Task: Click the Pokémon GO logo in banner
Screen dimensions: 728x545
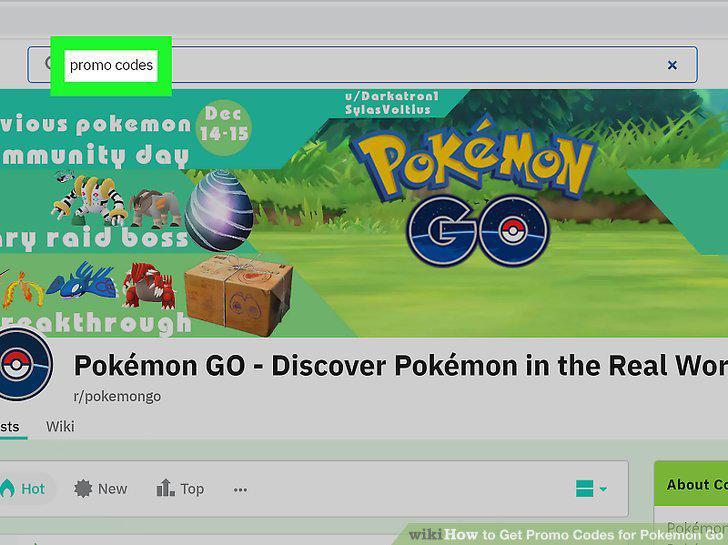Action: [x=474, y=191]
